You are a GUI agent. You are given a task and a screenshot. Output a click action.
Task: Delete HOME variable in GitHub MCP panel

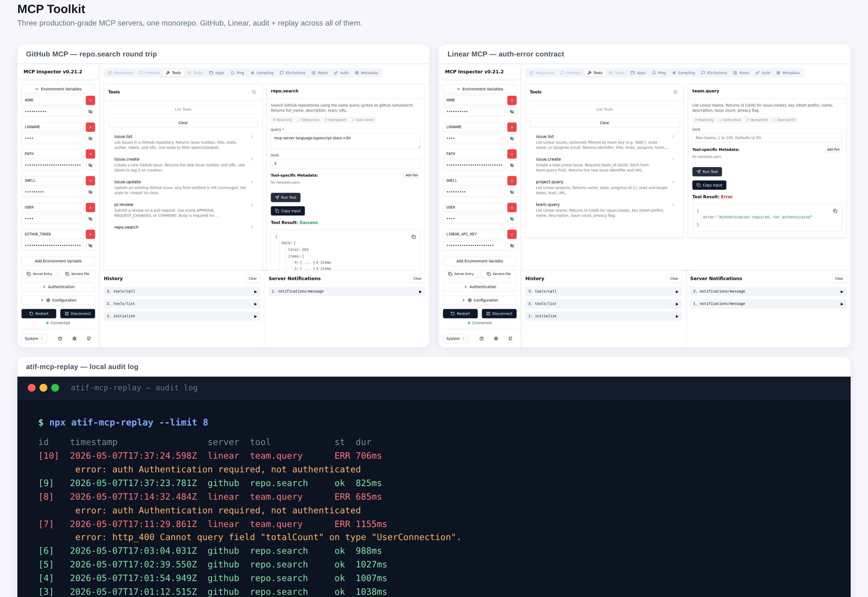pos(90,100)
